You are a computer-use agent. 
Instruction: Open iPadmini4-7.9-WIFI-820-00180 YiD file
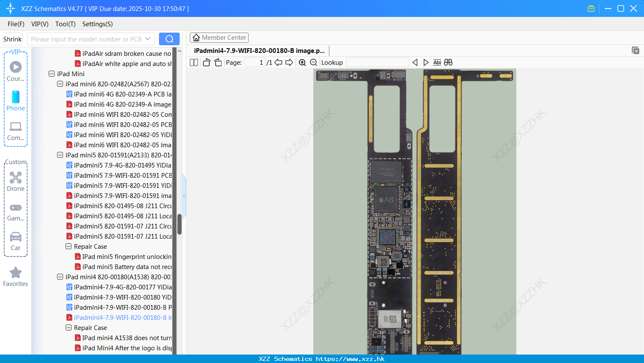(119, 297)
